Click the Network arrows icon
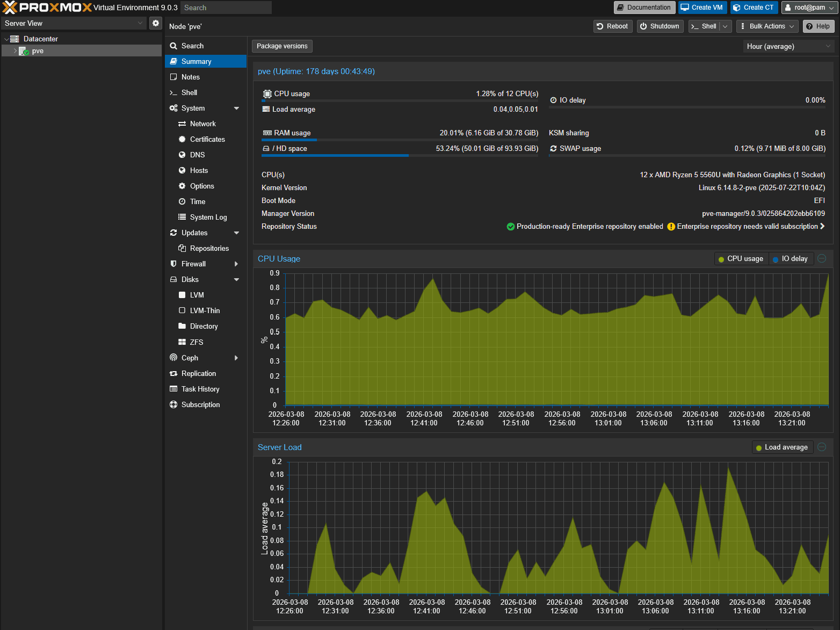This screenshot has height=630, width=840. [182, 124]
